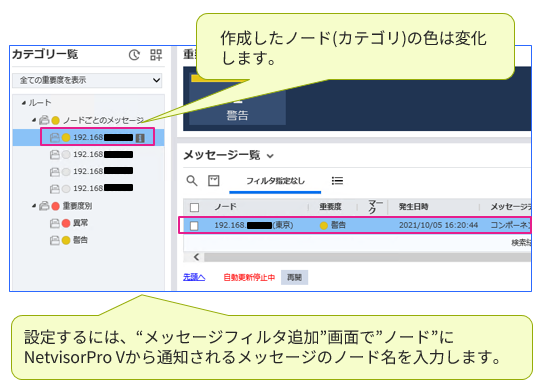Click the 再開 button

pyautogui.click(x=294, y=277)
